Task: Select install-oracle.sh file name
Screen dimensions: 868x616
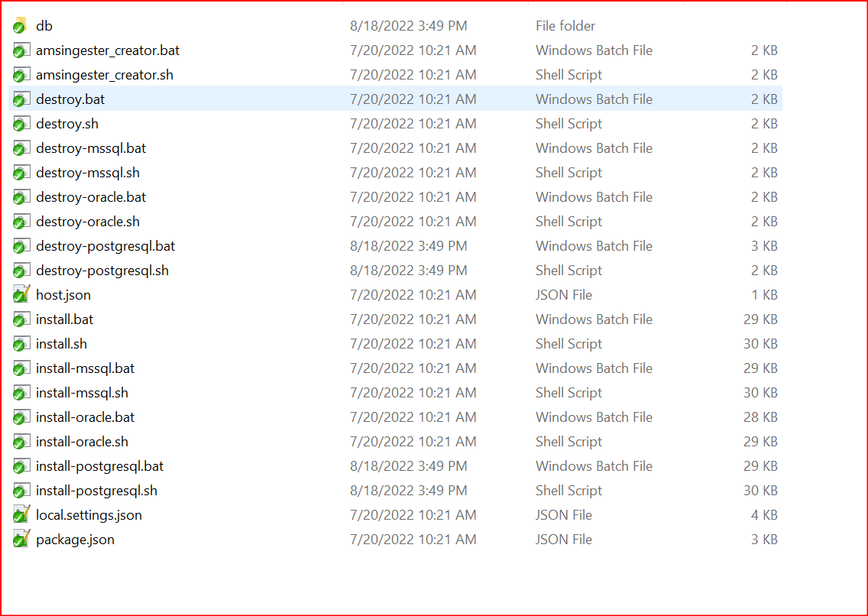Action: click(x=82, y=442)
